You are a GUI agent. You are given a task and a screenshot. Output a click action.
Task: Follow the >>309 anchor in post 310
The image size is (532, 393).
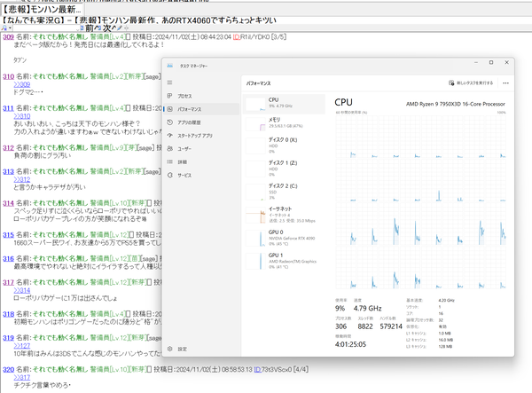point(21,84)
